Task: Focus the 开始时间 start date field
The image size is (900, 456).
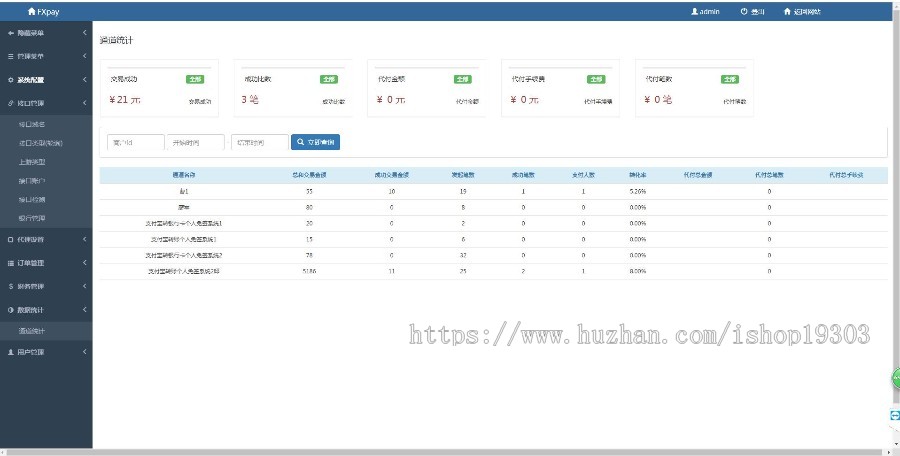Action: click(195, 142)
